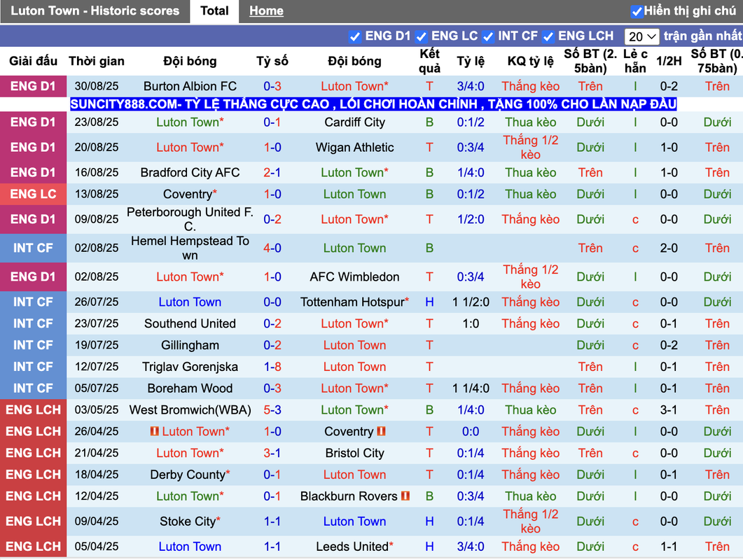Image resolution: width=743 pixels, height=560 pixels.
Task: Click odds 1 1/2:0 in Tottenham row
Action: point(471,302)
